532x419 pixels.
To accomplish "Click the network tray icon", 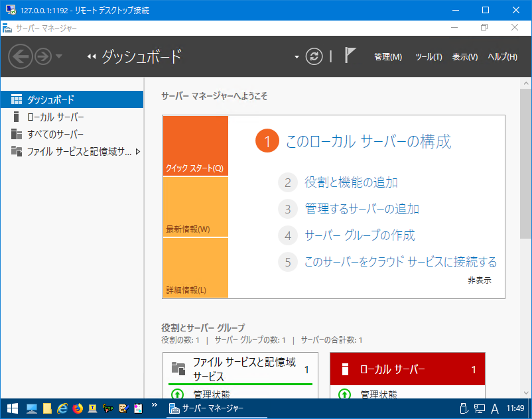I will 480,408.
